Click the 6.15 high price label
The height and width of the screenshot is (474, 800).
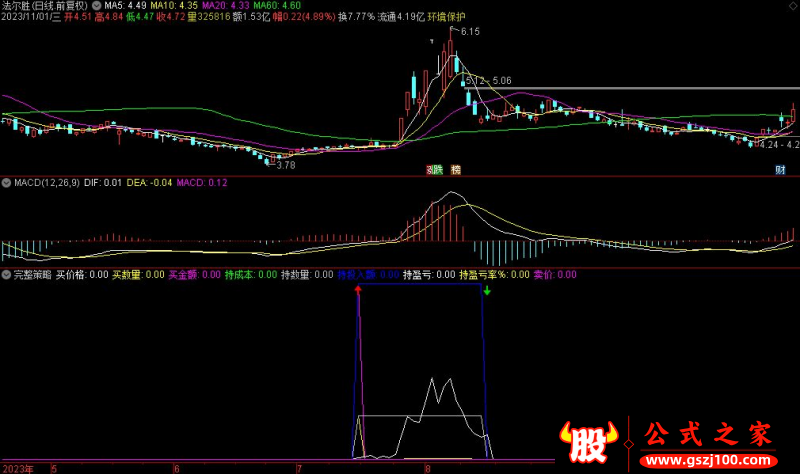[470, 33]
